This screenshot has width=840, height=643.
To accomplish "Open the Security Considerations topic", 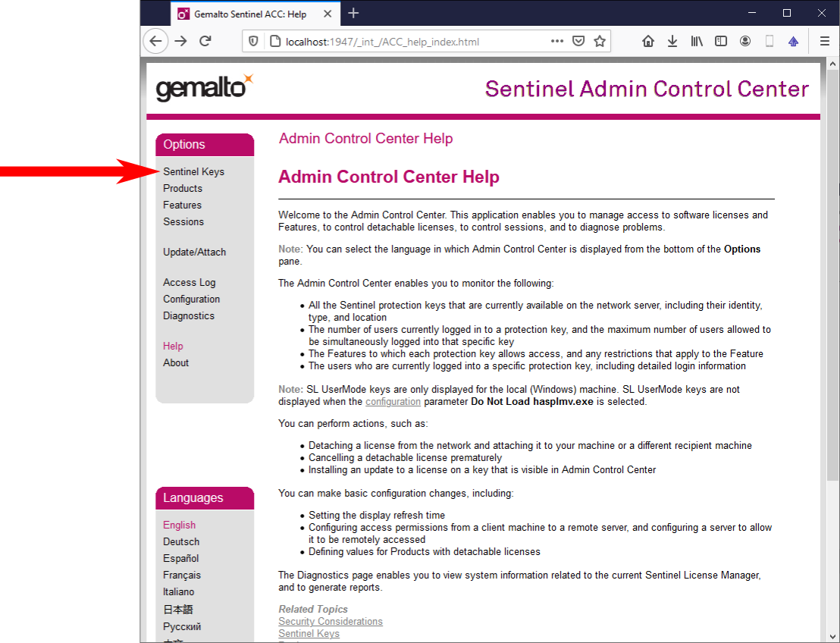I will (x=330, y=621).
